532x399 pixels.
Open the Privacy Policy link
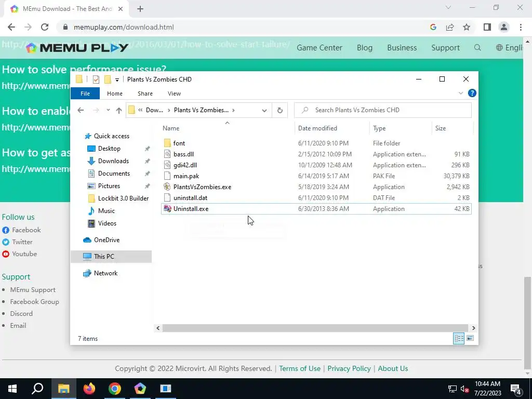pyautogui.click(x=349, y=368)
